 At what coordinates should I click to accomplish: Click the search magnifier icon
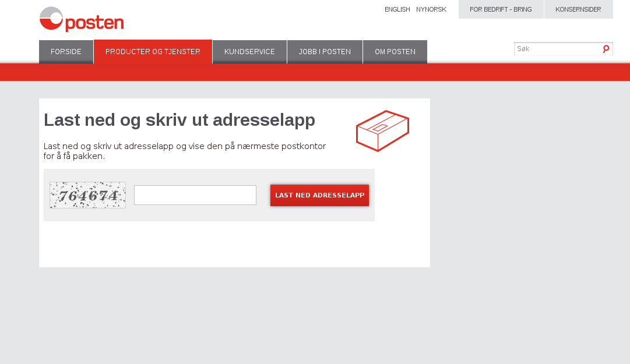[606, 49]
